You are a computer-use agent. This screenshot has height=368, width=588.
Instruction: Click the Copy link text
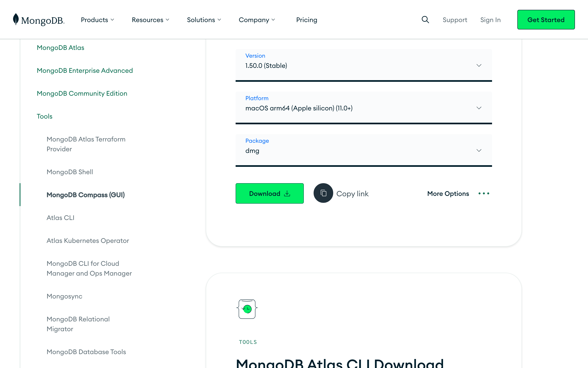(352, 194)
